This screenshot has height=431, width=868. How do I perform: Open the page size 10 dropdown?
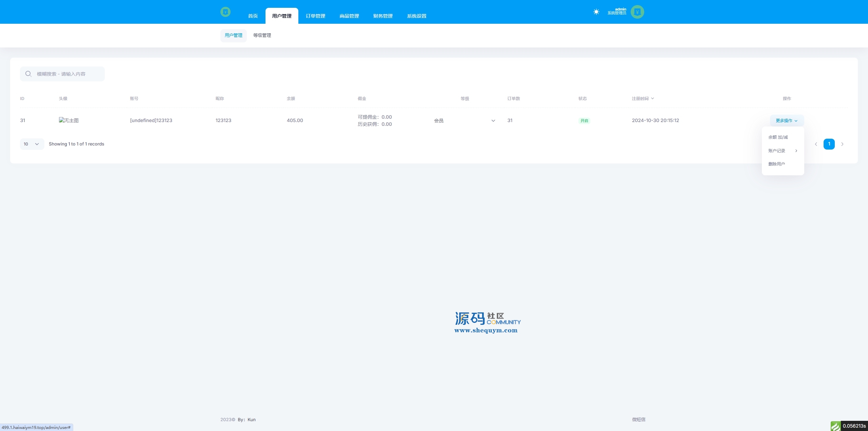(32, 144)
